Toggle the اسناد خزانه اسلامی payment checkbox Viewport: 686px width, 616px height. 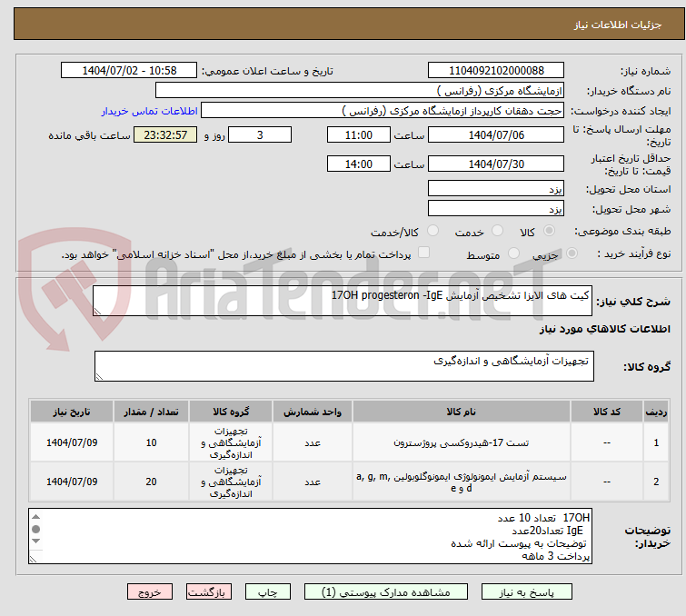(423, 253)
